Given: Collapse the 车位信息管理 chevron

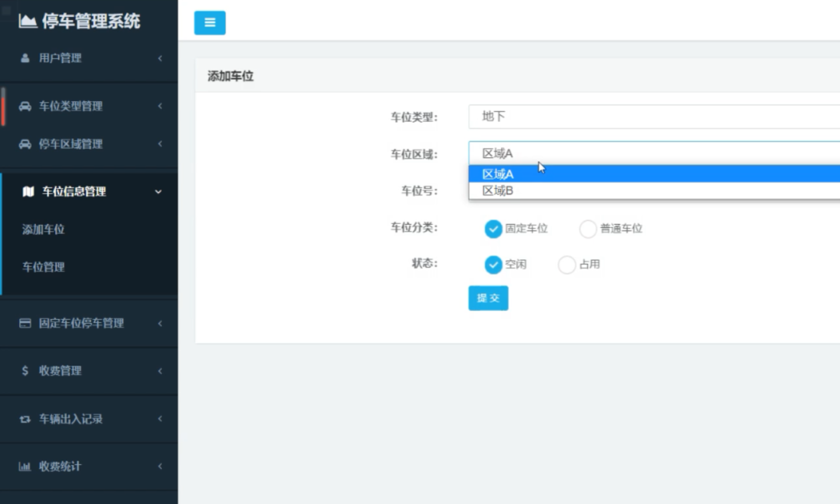Looking at the screenshot, I should pyautogui.click(x=158, y=192).
